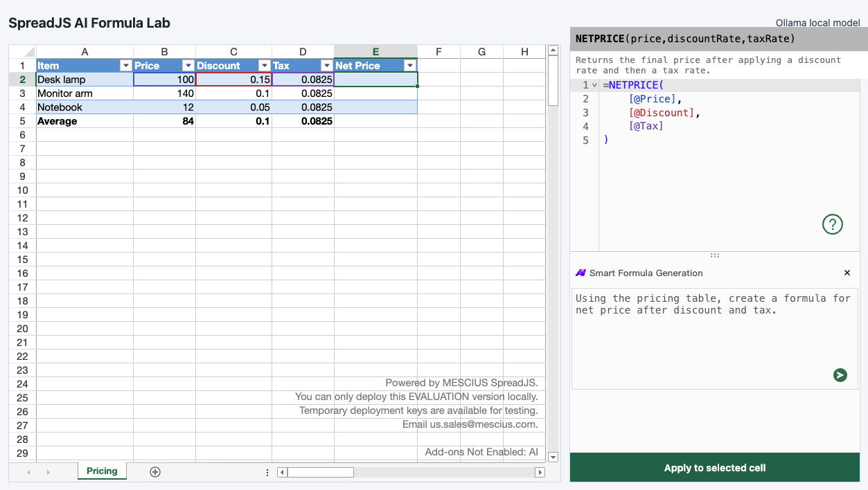Switch to the Pricing sheet tab

click(x=102, y=471)
